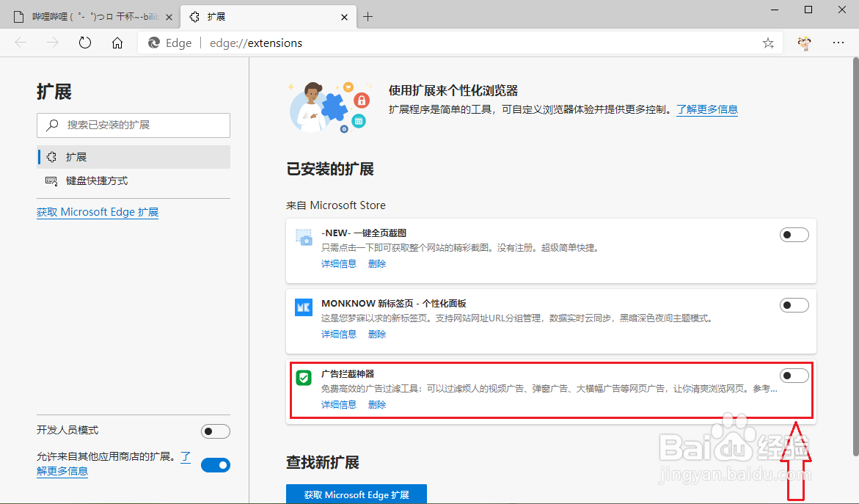The width and height of the screenshot is (859, 504).
Task: Open the browser settings ellipsis menu
Action: click(838, 43)
